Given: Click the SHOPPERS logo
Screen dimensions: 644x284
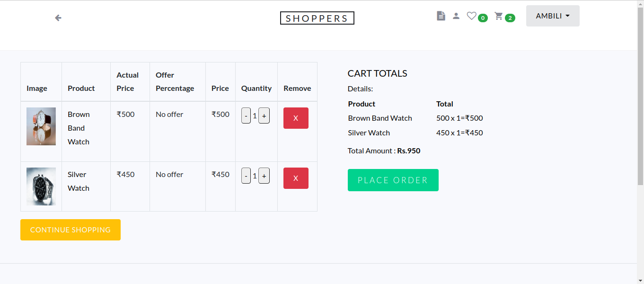Looking at the screenshot, I should [x=317, y=18].
